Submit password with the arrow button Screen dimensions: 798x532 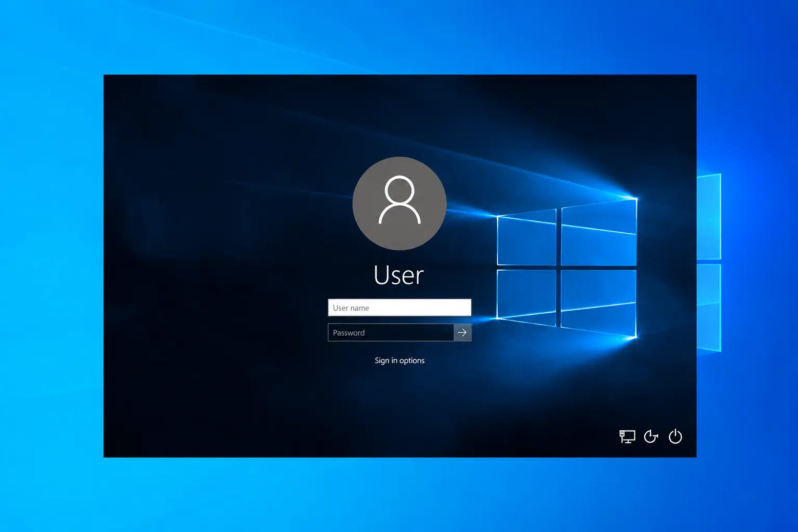click(x=462, y=332)
